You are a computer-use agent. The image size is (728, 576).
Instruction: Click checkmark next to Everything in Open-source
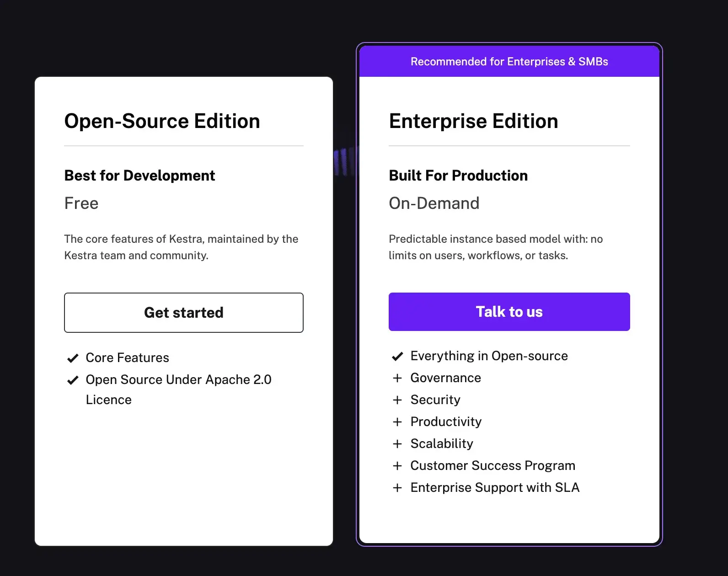tap(397, 356)
